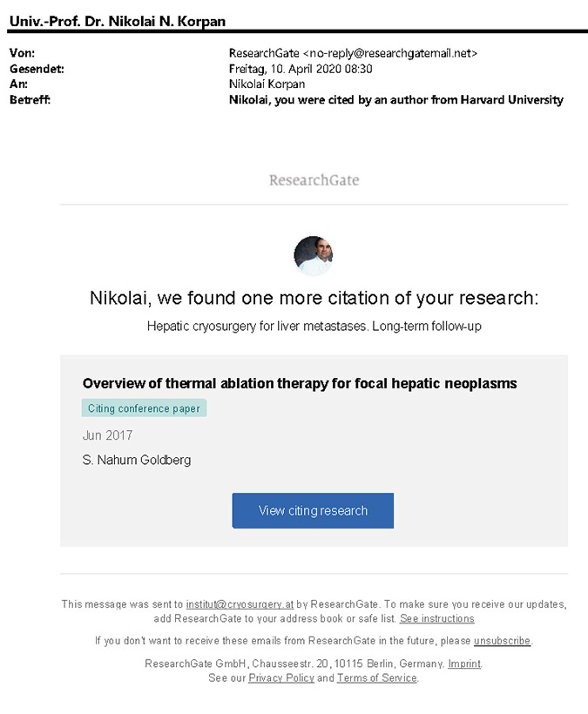Click the bold subject line about Harvard University
Viewport: 588px width, 714px height.
395,99
